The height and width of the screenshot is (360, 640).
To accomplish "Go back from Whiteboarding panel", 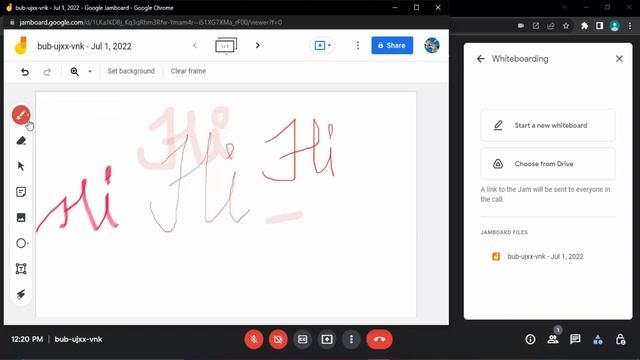I will point(481,59).
